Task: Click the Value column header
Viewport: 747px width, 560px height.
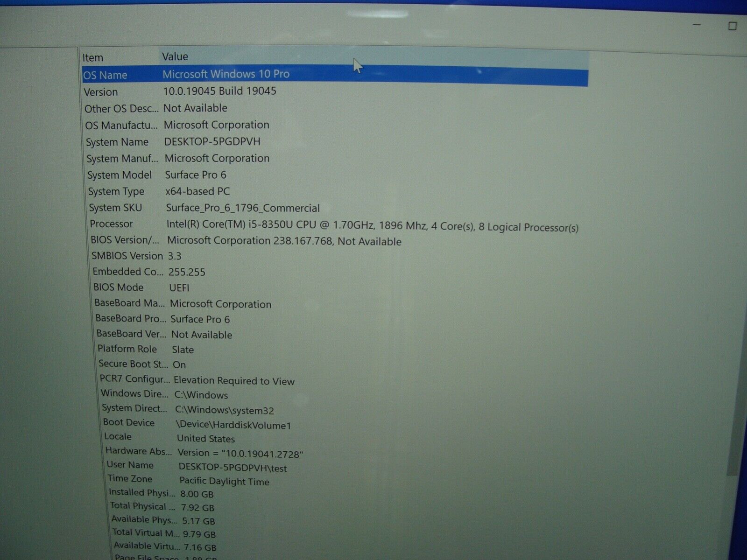Action: point(374,57)
